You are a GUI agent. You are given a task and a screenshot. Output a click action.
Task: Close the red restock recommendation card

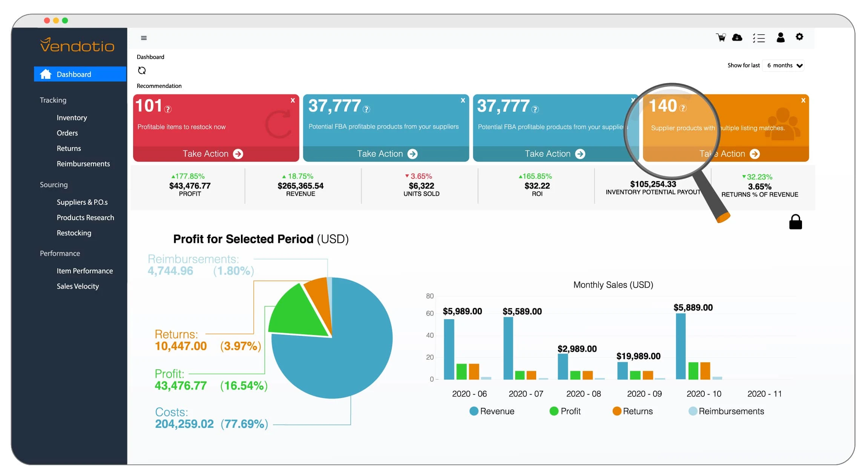(x=293, y=100)
